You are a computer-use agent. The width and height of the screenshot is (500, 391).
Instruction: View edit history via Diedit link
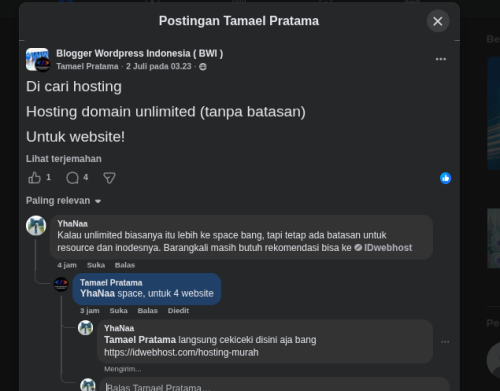click(178, 311)
